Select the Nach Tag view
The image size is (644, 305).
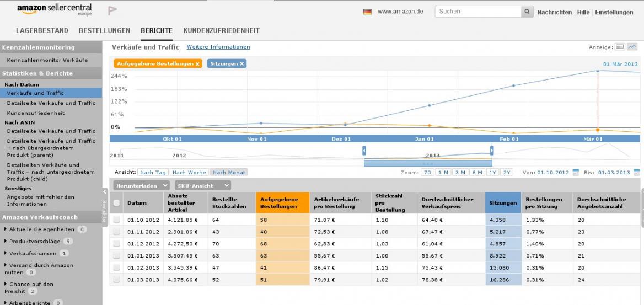[x=153, y=172]
